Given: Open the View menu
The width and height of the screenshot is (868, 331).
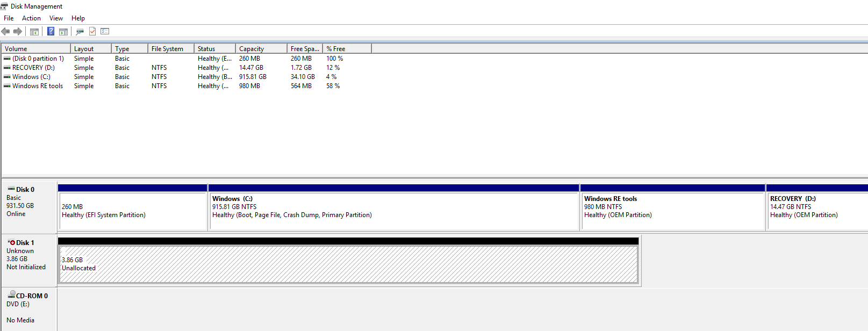Looking at the screenshot, I should [x=56, y=18].
